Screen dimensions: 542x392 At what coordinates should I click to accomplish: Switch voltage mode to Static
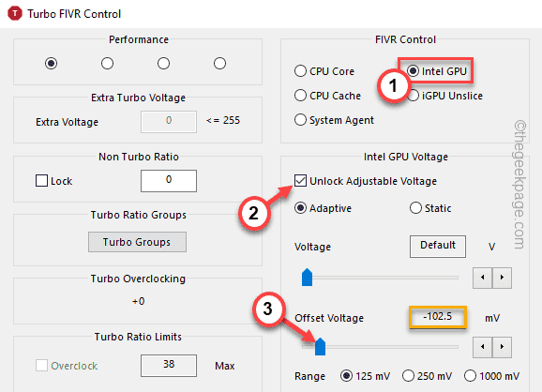point(415,208)
